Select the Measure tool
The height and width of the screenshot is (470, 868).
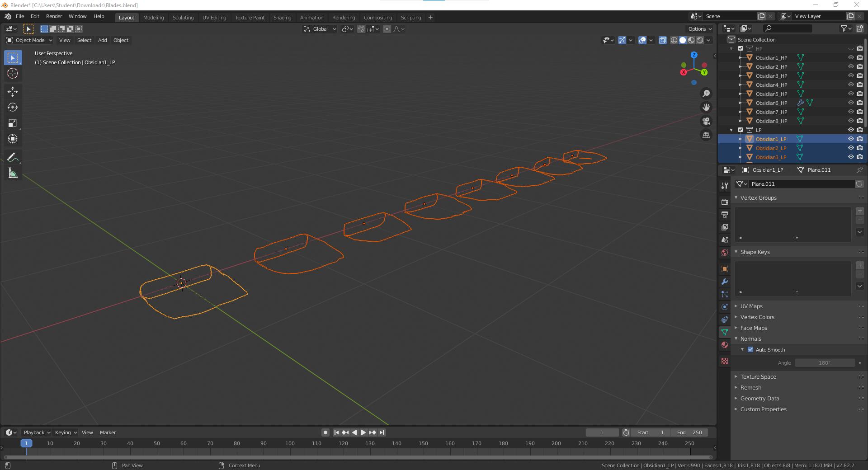coord(13,173)
